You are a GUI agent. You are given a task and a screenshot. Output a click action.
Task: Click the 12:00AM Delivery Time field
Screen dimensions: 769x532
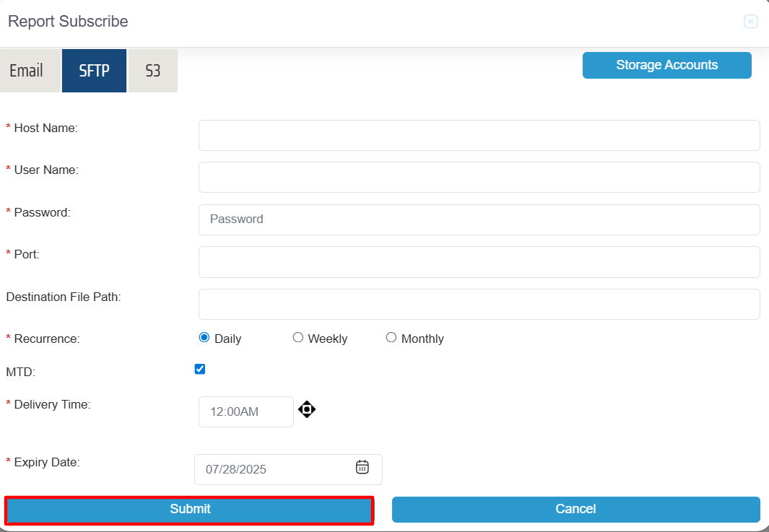pyautogui.click(x=246, y=411)
